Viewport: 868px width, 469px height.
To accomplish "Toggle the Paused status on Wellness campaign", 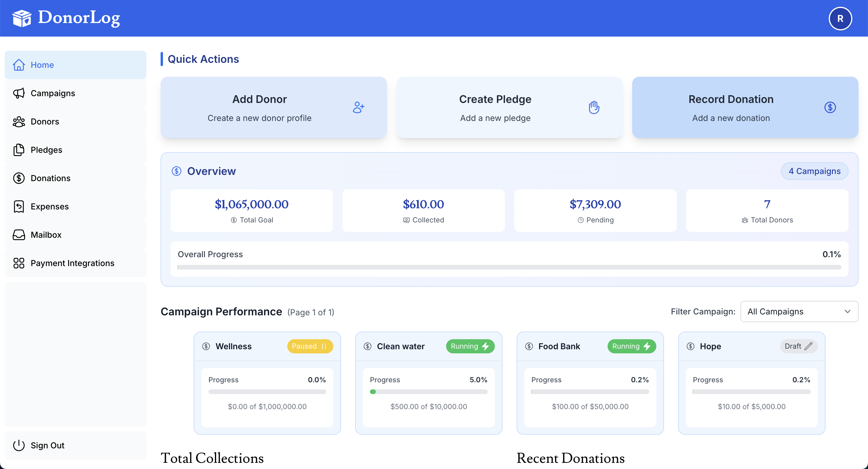I will 310,346.
